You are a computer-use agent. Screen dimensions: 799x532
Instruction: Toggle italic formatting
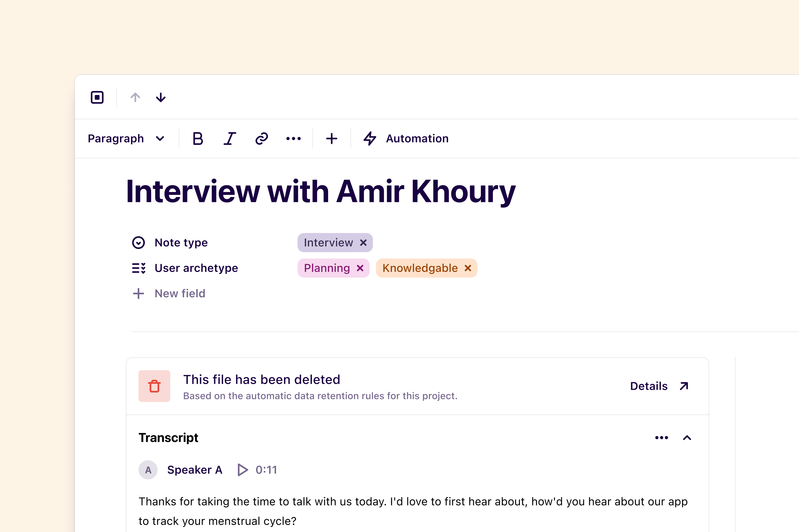click(230, 138)
